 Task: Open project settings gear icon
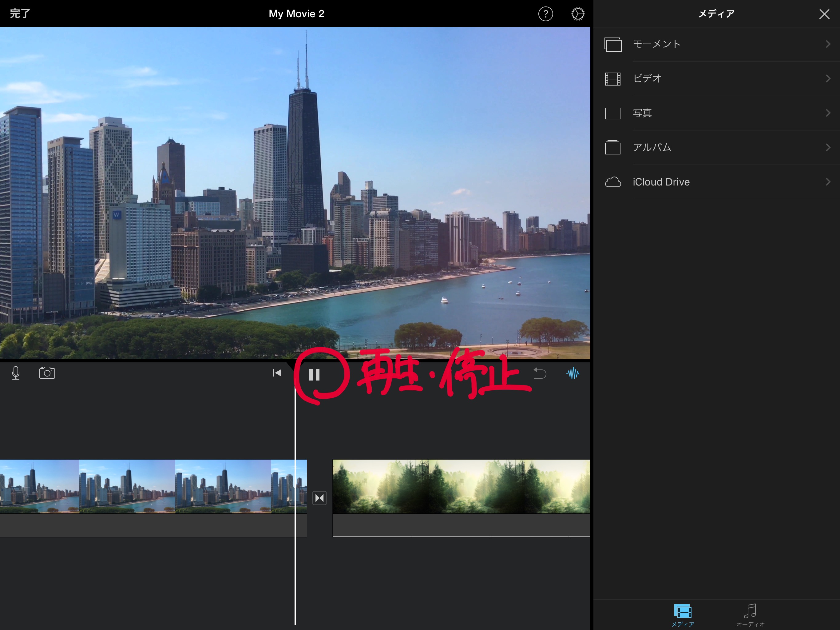578,14
